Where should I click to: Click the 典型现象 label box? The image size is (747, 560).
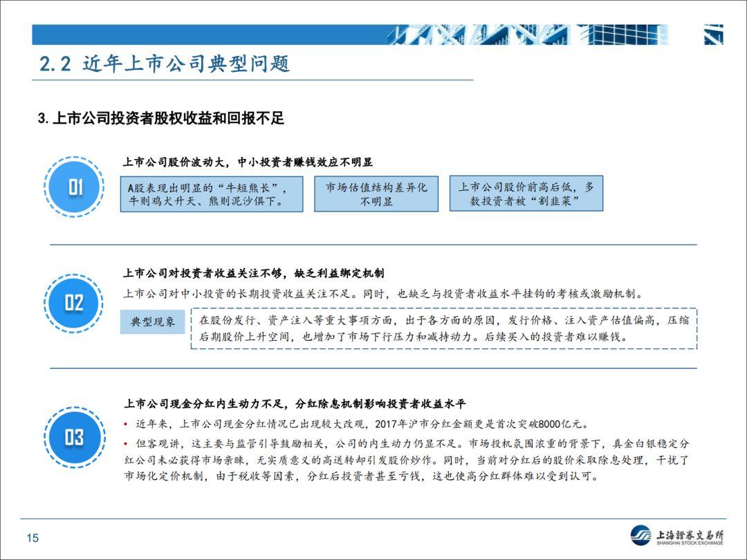152,321
